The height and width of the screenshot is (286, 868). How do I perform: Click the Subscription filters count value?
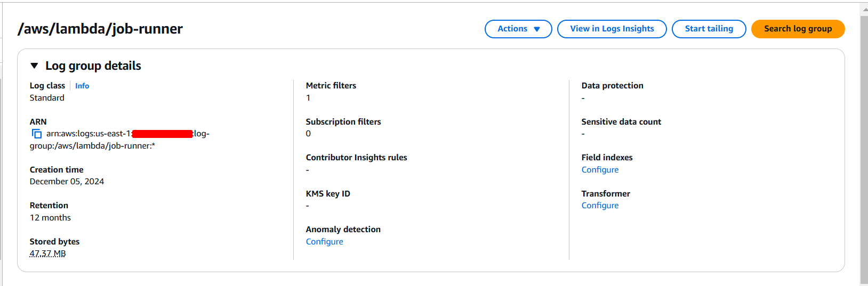[308, 134]
